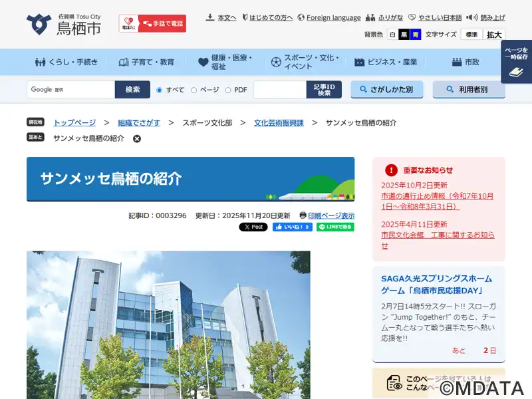The height and width of the screenshot is (399, 532).
Task: Open スポーツ・文化・イベント menu
Action: [x=305, y=62]
